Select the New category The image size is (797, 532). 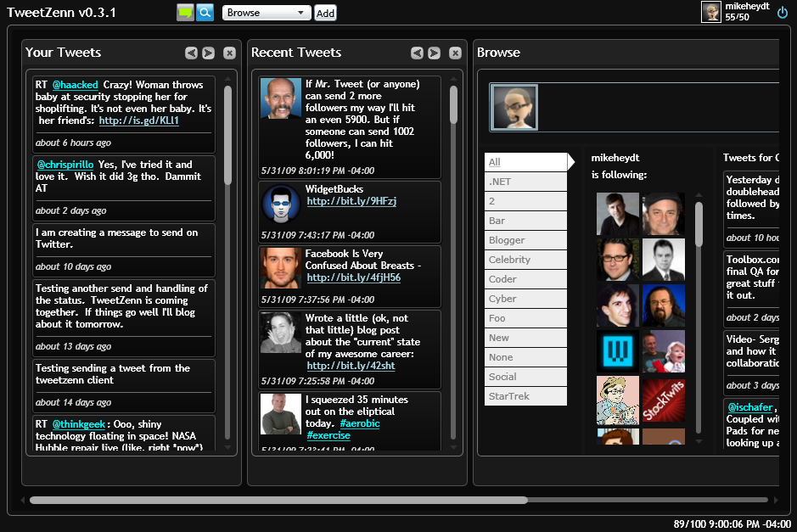(x=525, y=338)
